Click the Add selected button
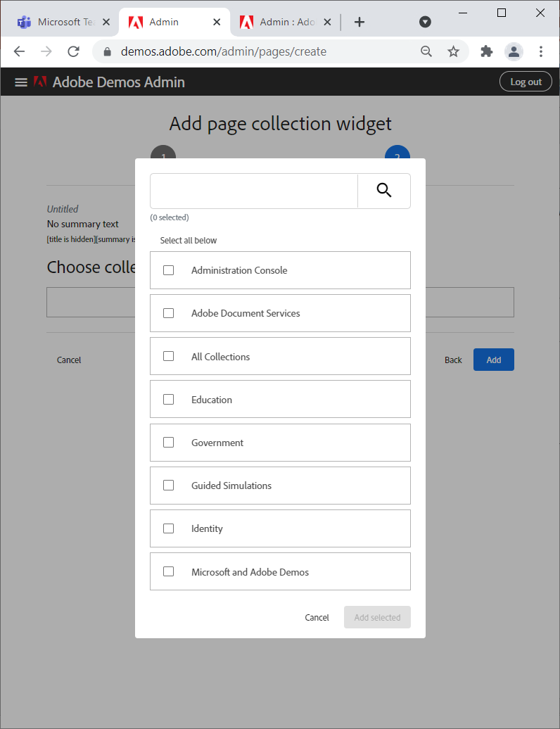Screen dimensions: 560x729 [377, 617]
